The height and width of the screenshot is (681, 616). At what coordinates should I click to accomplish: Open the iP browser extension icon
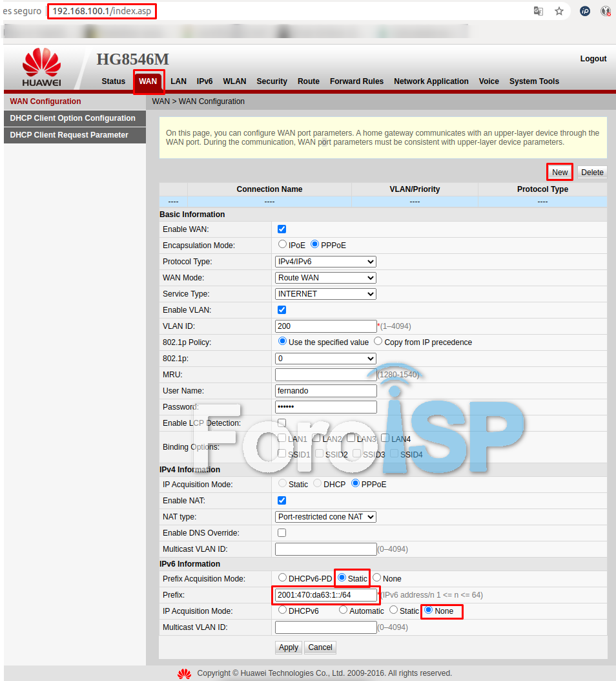(x=585, y=11)
